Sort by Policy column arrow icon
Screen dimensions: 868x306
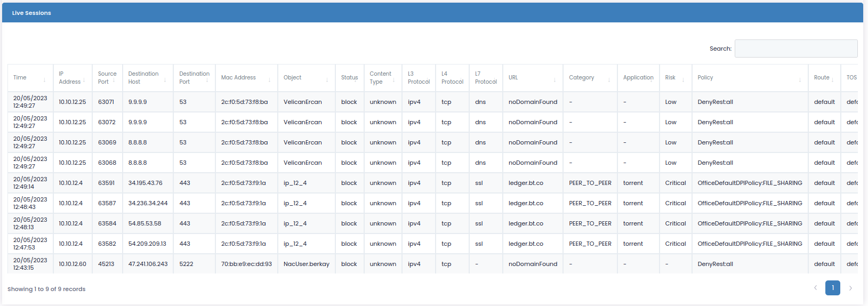click(x=800, y=80)
